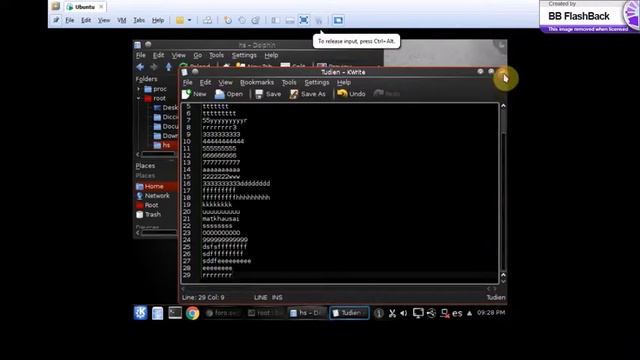Launch the terminal from the panel
The image size is (640, 360).
pyautogui.click(x=175, y=313)
